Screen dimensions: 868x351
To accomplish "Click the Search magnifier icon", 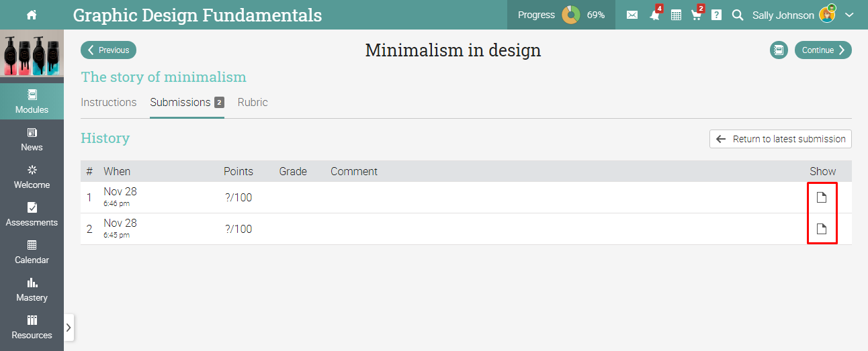I will pyautogui.click(x=738, y=15).
